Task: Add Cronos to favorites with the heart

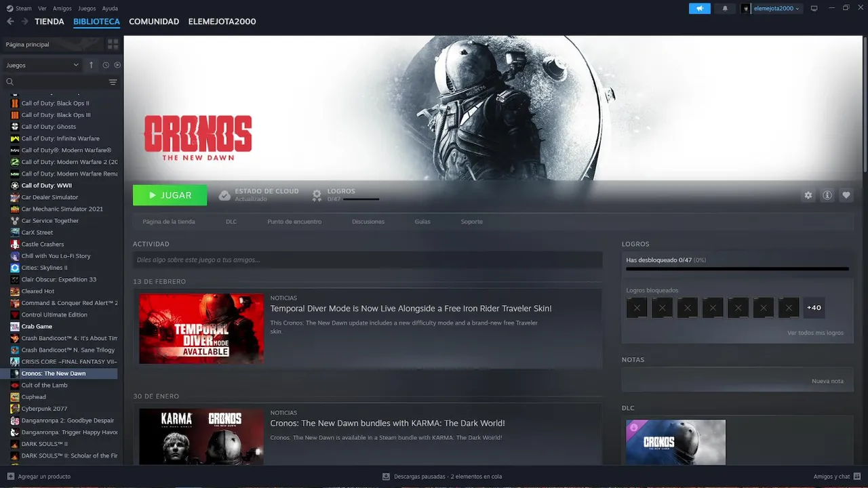Action: point(846,195)
